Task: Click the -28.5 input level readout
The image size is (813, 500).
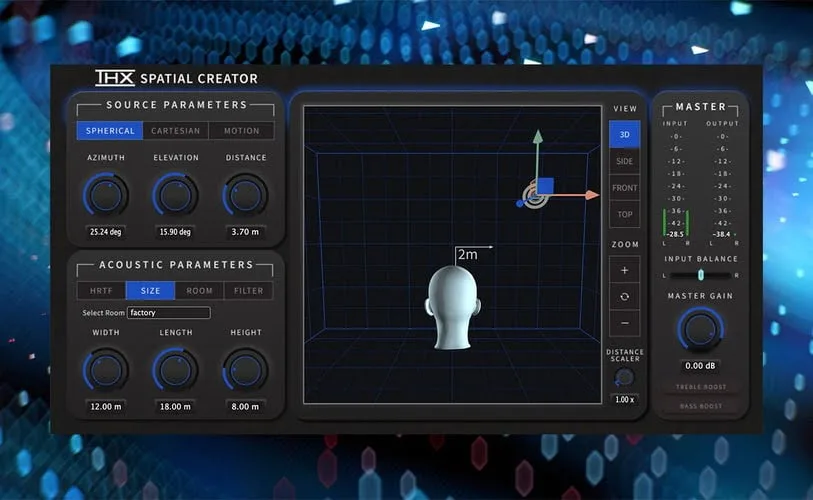Action: [x=675, y=234]
